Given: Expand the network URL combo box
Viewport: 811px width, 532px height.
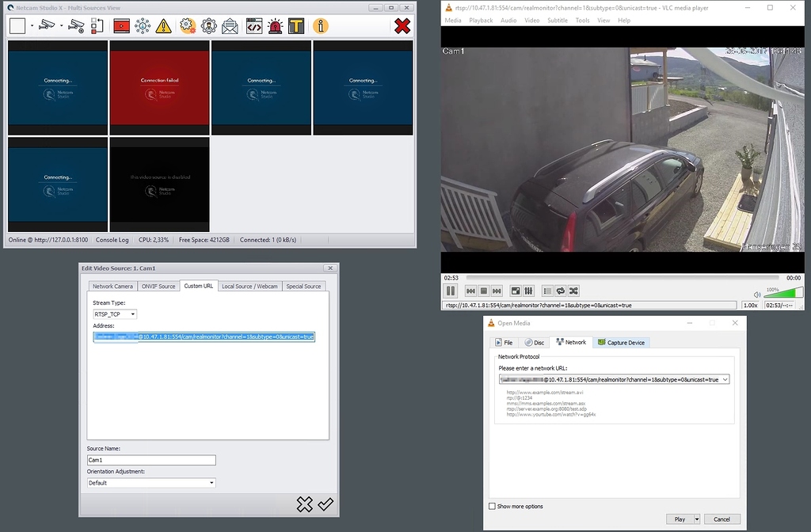Looking at the screenshot, I should click(725, 380).
